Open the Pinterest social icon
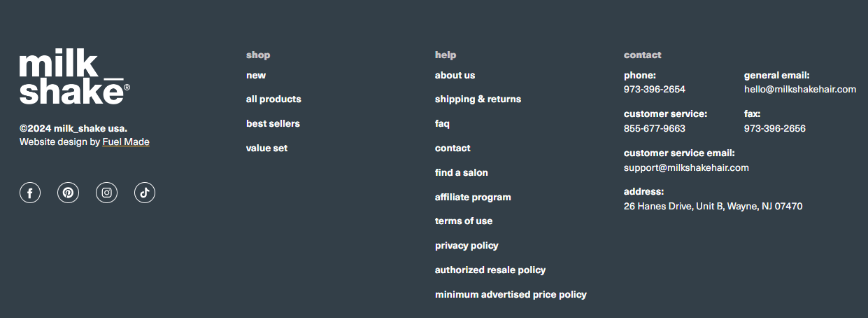Image resolution: width=868 pixels, height=318 pixels. pyautogui.click(x=68, y=193)
